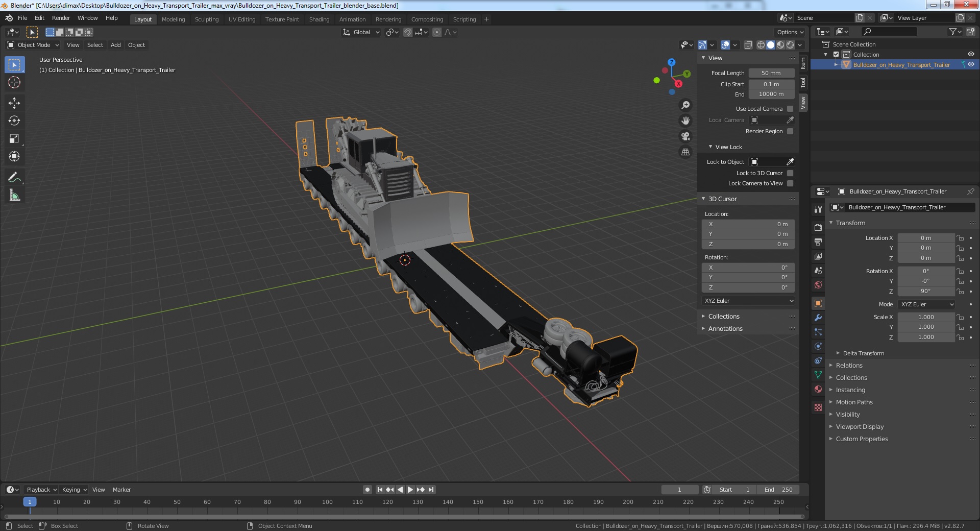This screenshot has width=980, height=531.
Task: Play animation forward
Action: pos(410,490)
